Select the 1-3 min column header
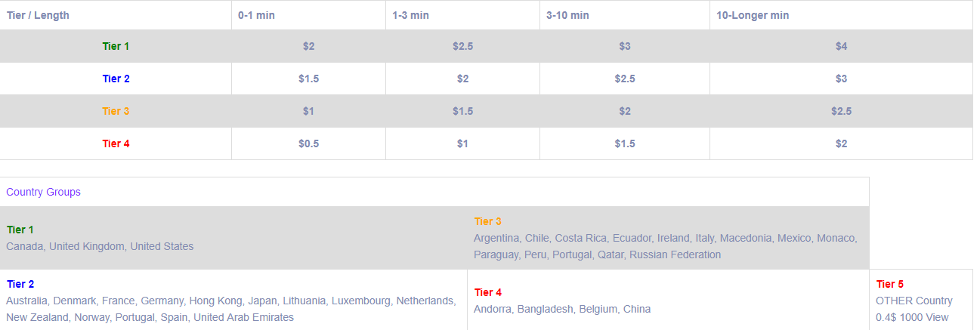Screen dimensions: 980x330 coord(410,15)
